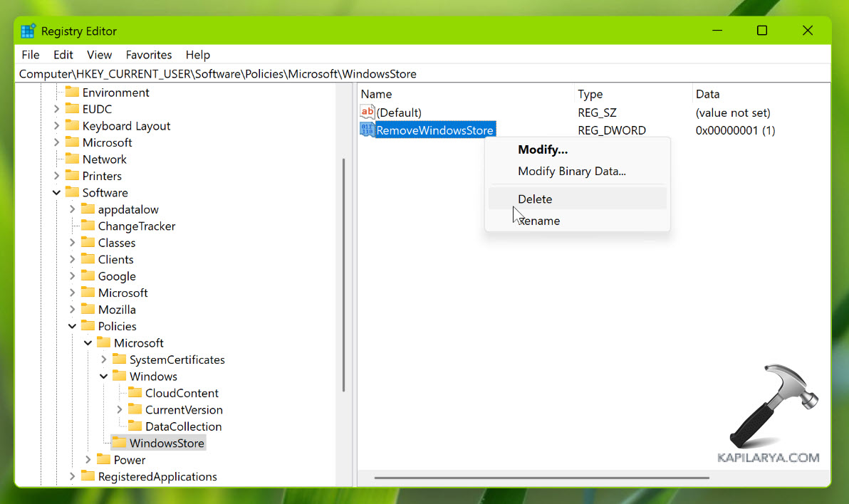The image size is (849, 504).
Task: Click the Name column header
Action: tap(376, 94)
